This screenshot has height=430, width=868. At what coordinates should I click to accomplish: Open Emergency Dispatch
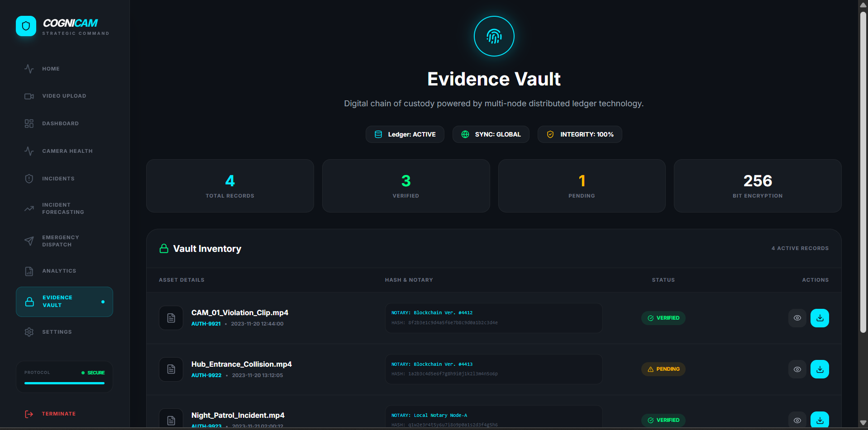(64, 241)
